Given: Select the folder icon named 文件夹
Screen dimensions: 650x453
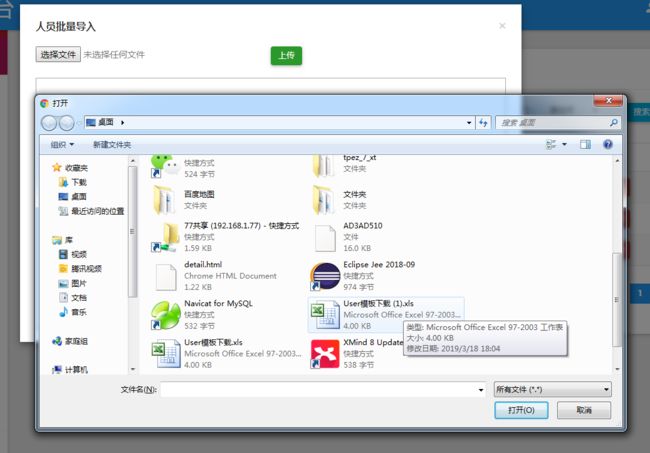Looking at the screenshot, I should click(x=324, y=200).
